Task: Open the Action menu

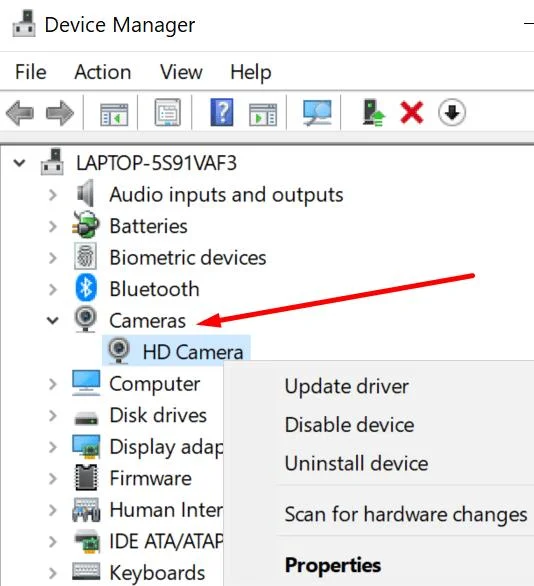Action: tap(103, 72)
